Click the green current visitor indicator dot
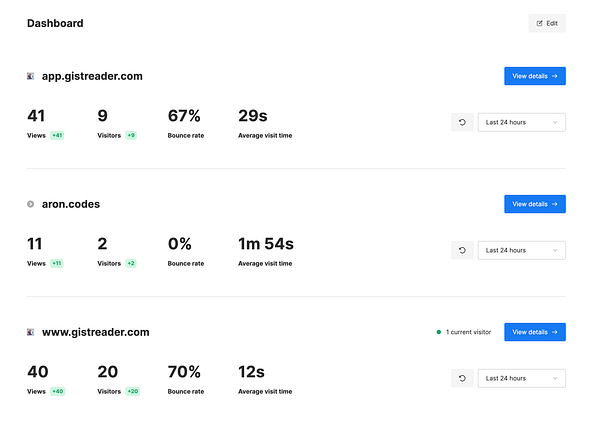 (438, 332)
